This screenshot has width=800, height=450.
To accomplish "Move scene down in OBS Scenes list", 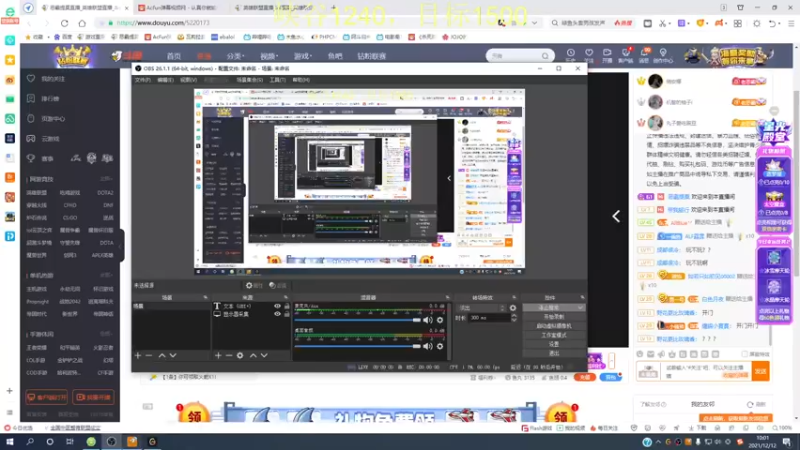I will point(173,355).
